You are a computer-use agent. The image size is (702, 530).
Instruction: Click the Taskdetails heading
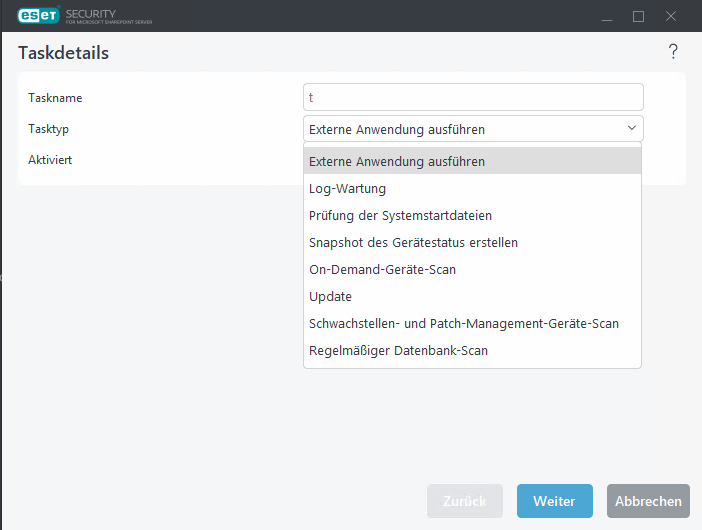(63, 53)
